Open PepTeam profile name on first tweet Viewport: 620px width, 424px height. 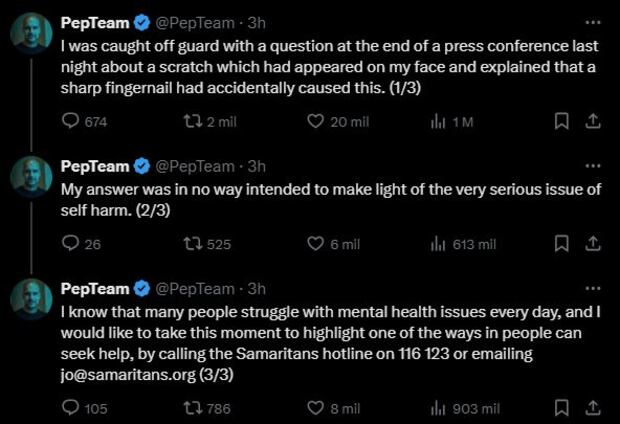click(x=95, y=21)
